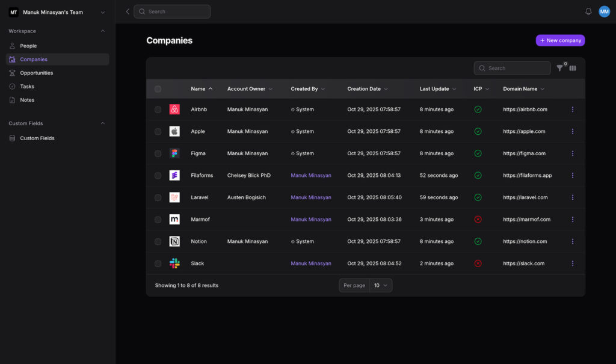The height and width of the screenshot is (364, 616).
Task: Select the Marmof row checkbox
Action: (x=158, y=220)
